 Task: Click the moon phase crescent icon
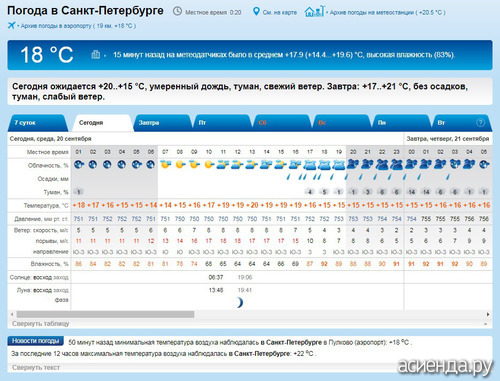pos(240,302)
